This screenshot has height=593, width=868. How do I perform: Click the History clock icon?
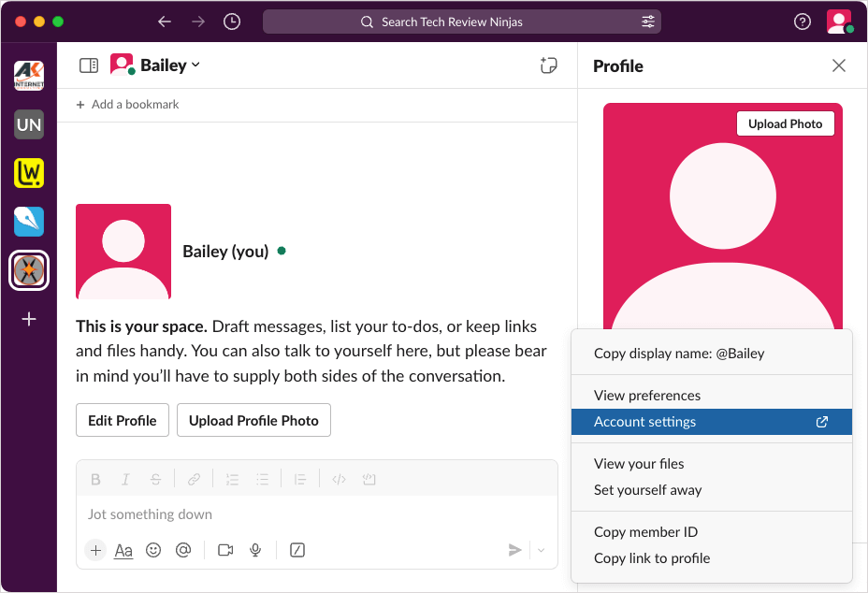(x=232, y=22)
